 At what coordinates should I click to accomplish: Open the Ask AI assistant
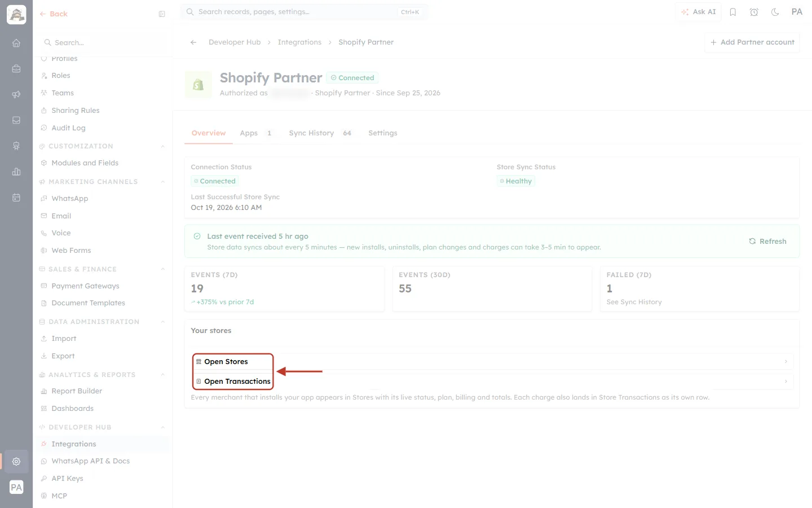pyautogui.click(x=698, y=12)
